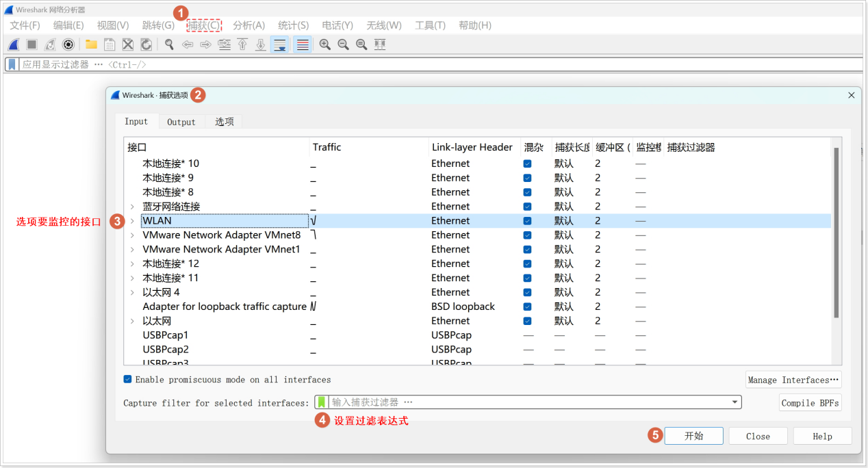Screen dimensions: 868x468
Task: Open the 工具(T) menu
Action: click(x=430, y=25)
